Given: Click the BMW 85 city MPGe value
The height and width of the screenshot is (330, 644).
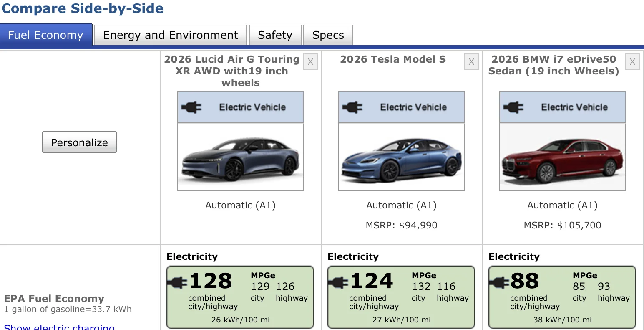Looking at the screenshot, I should point(579,287).
